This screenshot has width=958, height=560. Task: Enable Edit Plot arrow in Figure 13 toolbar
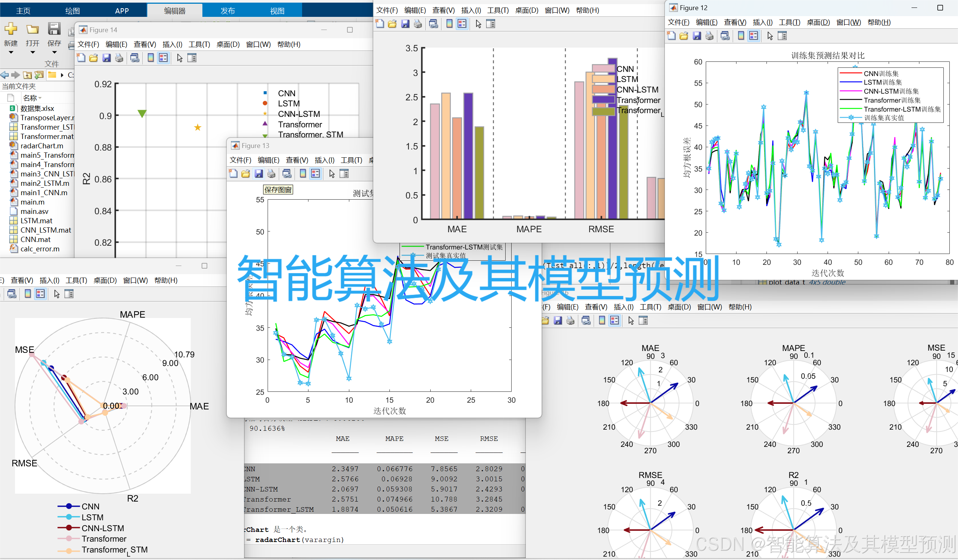tap(332, 174)
